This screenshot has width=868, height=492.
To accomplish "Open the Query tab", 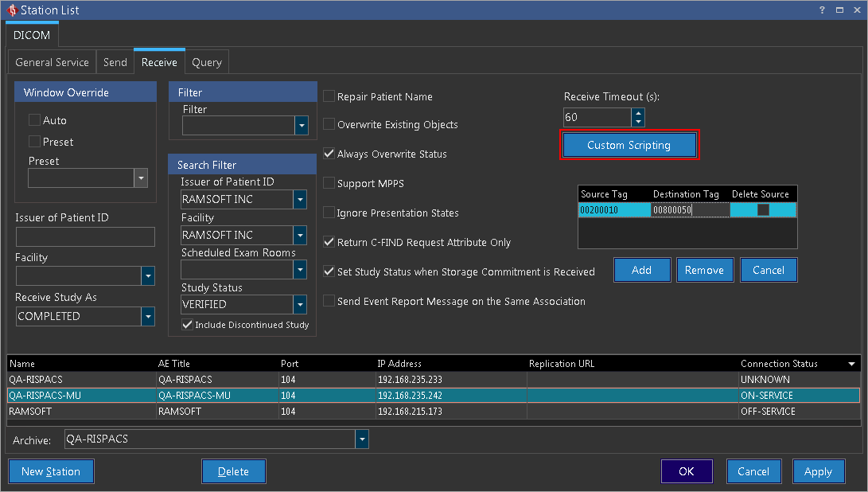I will coord(207,62).
